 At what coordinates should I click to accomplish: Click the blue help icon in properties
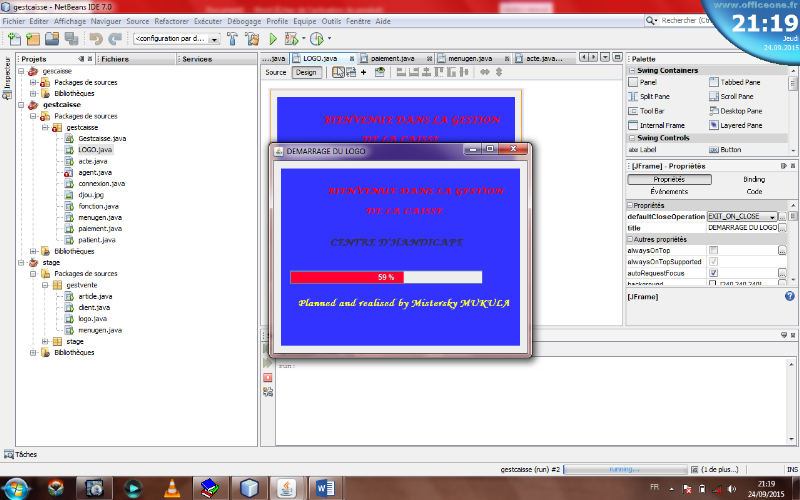(789, 296)
